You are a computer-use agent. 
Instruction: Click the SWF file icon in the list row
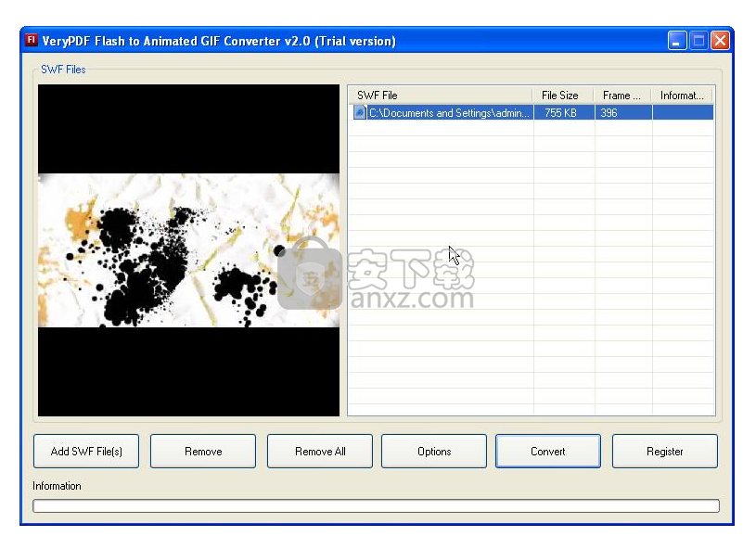pyautogui.click(x=359, y=113)
